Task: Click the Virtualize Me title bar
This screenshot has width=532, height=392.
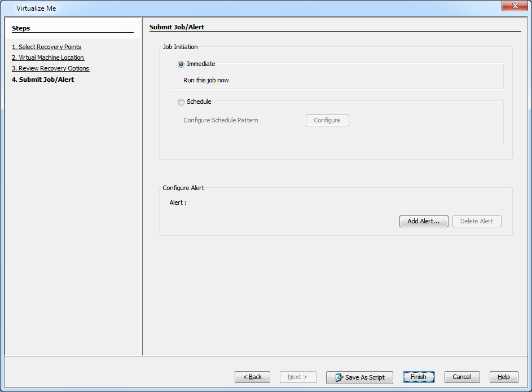Action: point(226,8)
